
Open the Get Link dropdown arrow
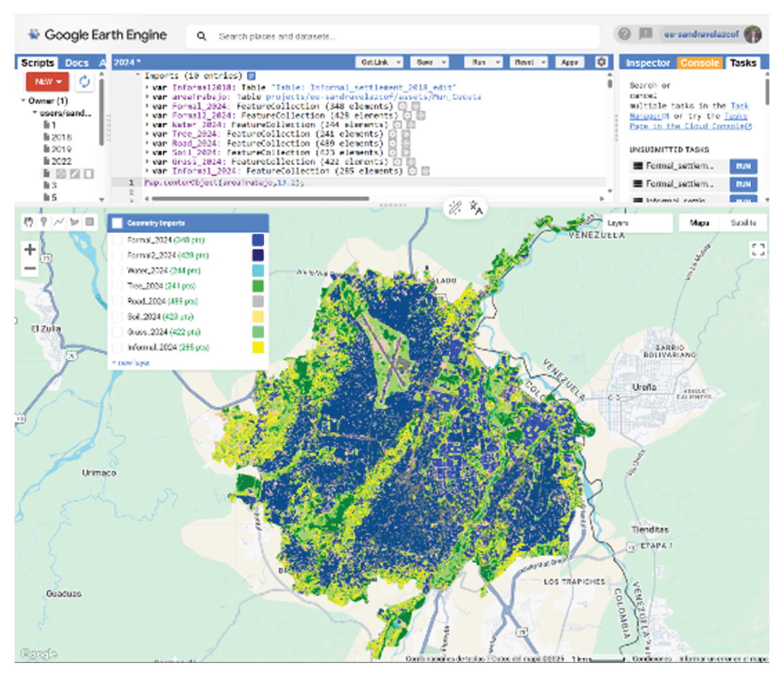click(x=399, y=62)
